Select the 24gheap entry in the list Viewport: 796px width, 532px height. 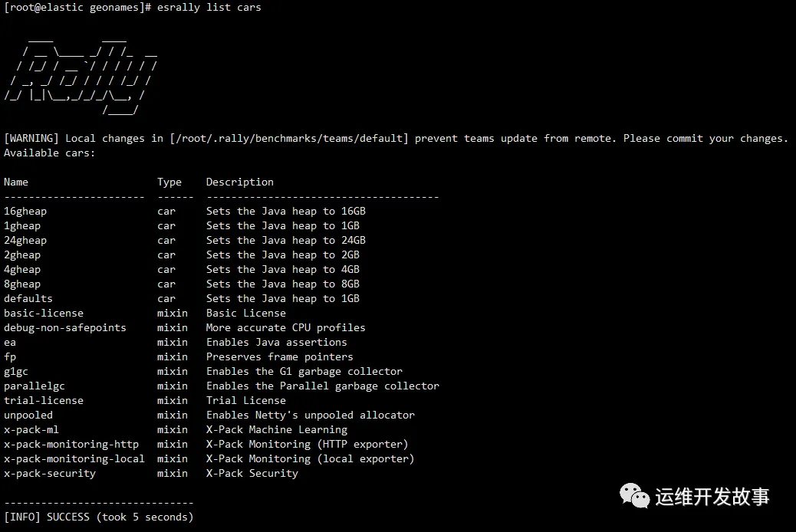(25, 240)
